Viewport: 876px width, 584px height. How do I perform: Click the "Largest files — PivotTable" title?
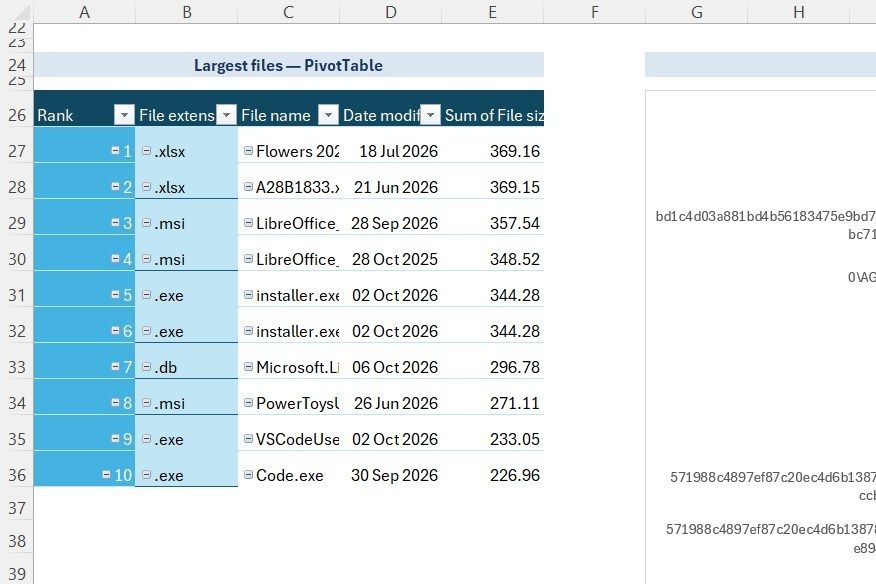(288, 65)
